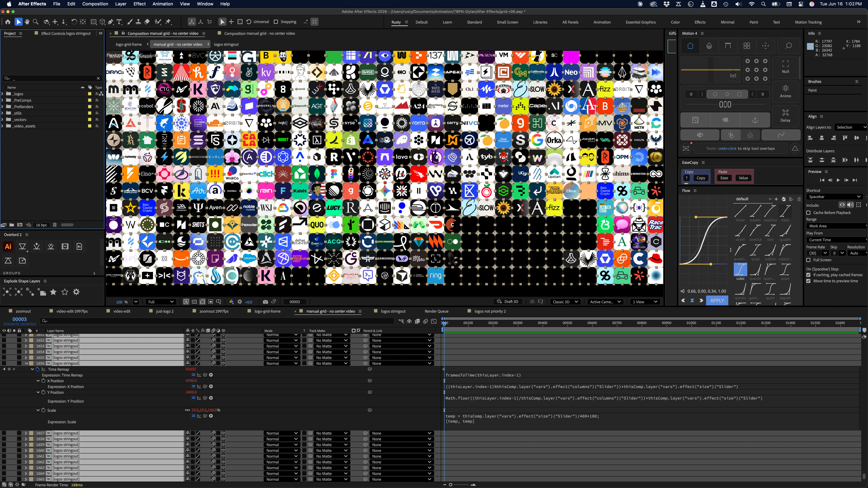Select the cubic easing preset
The image size is (868, 488).
pos(740,271)
